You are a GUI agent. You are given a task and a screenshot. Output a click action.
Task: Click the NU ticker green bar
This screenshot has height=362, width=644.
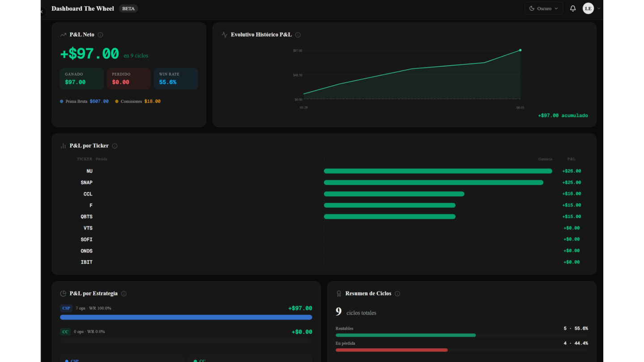click(x=438, y=171)
